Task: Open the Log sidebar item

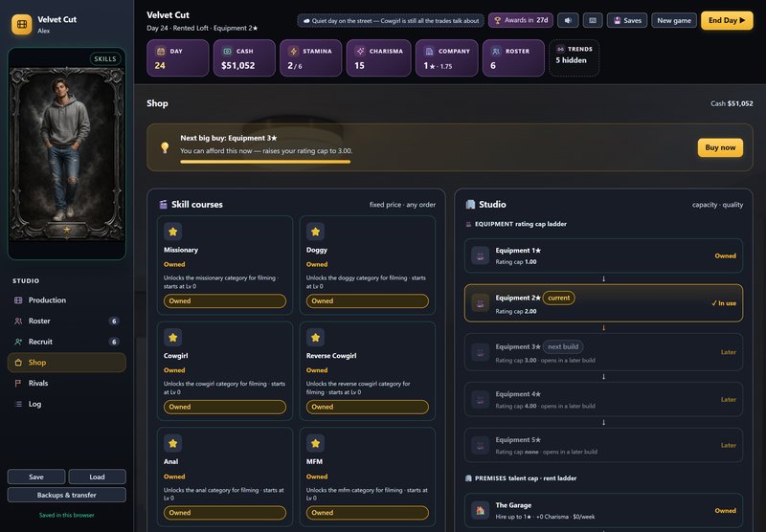Action: click(66, 404)
